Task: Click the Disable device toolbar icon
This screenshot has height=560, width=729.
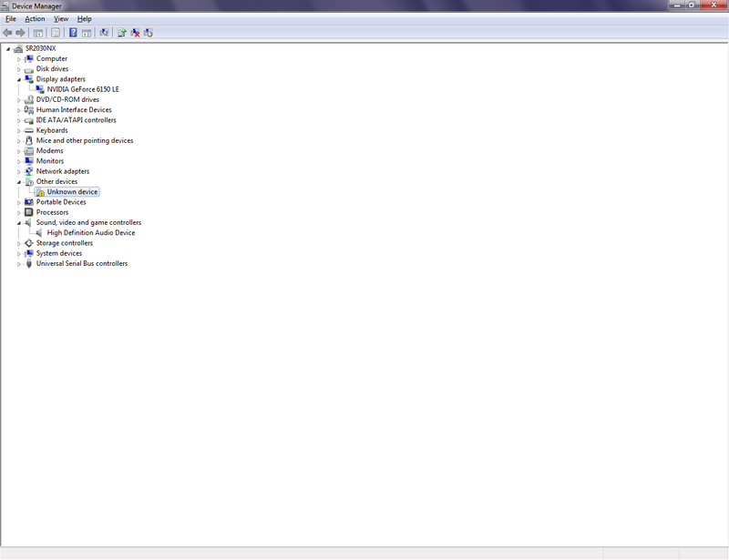Action: tap(149, 33)
